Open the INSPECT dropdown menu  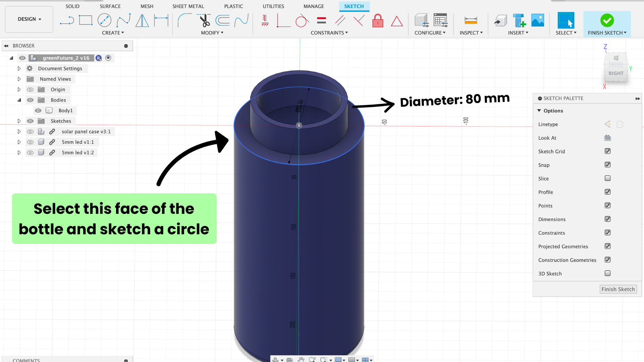click(x=471, y=33)
